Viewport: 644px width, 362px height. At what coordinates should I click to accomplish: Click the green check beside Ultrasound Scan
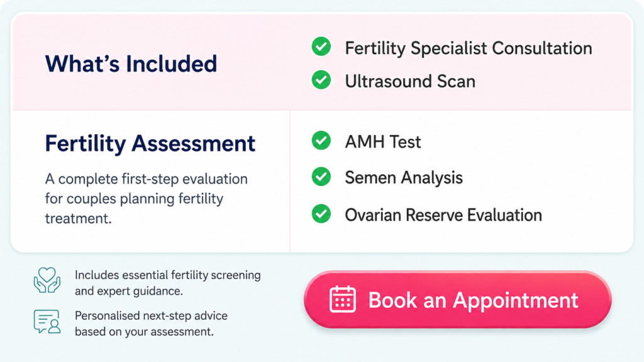(x=321, y=80)
